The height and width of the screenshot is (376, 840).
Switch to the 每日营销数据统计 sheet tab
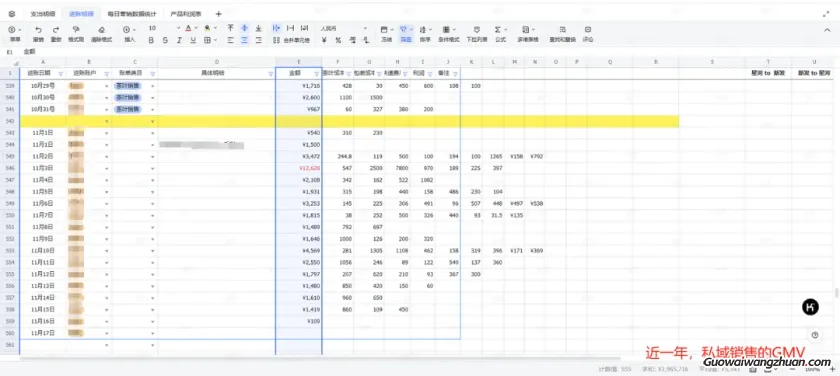tap(132, 14)
